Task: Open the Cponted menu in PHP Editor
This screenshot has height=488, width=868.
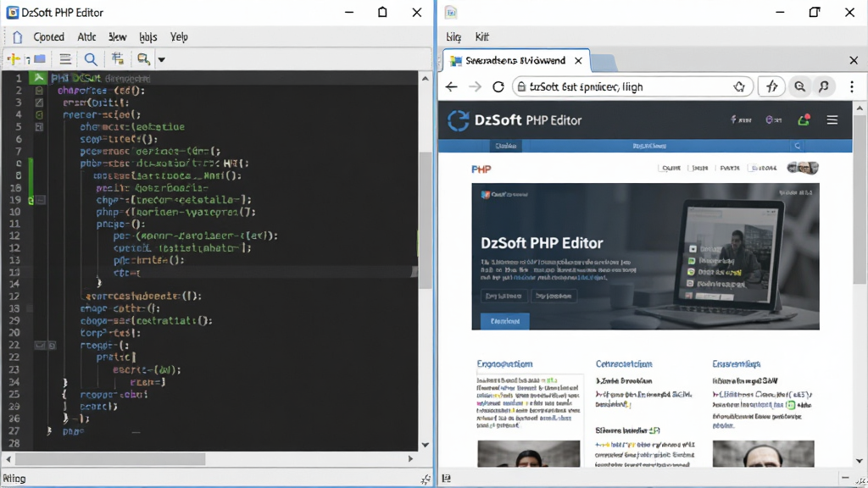Action: tap(48, 37)
